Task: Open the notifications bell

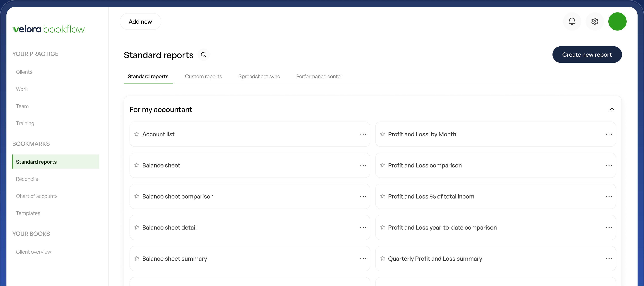Action: [x=572, y=21]
